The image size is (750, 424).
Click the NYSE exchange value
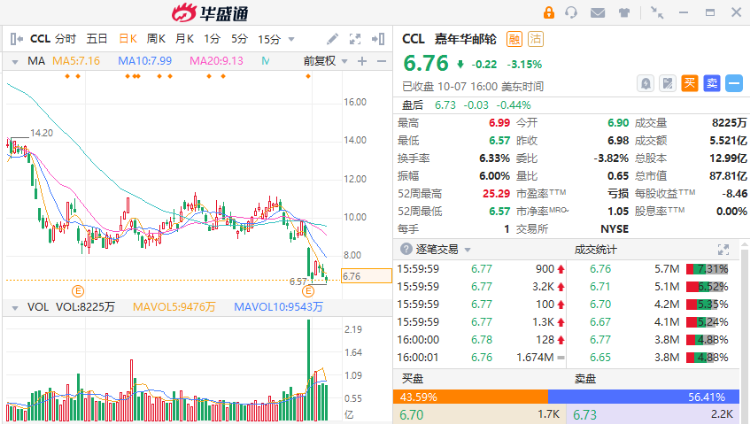(614, 229)
